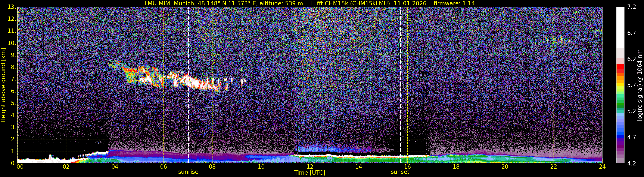Click the time axis tick label '12'
This screenshot has width=644, height=177.
310,167
